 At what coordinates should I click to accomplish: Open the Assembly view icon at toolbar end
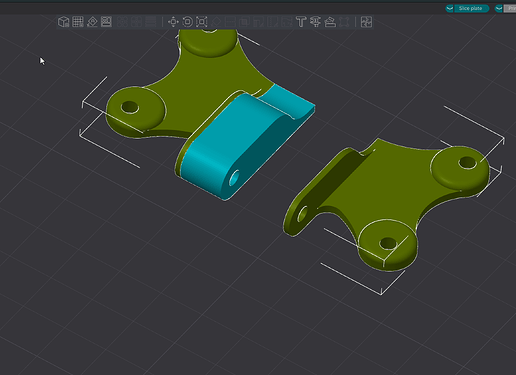click(x=366, y=22)
